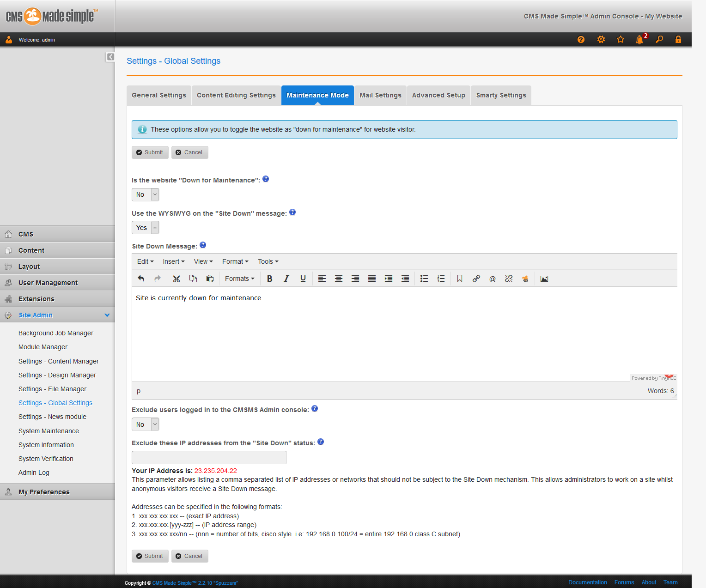Switch to the General Settings tab
Image resolution: width=706 pixels, height=588 pixels.
(159, 95)
